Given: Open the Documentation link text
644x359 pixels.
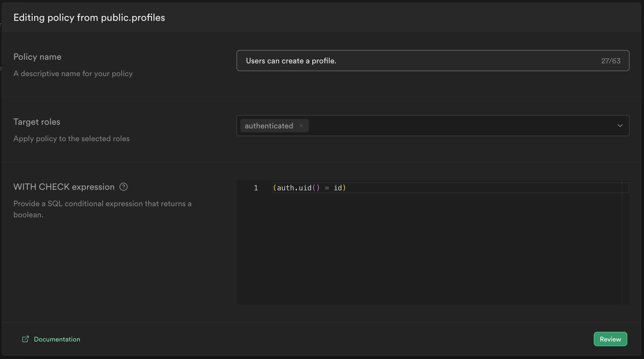Looking at the screenshot, I should point(57,339).
